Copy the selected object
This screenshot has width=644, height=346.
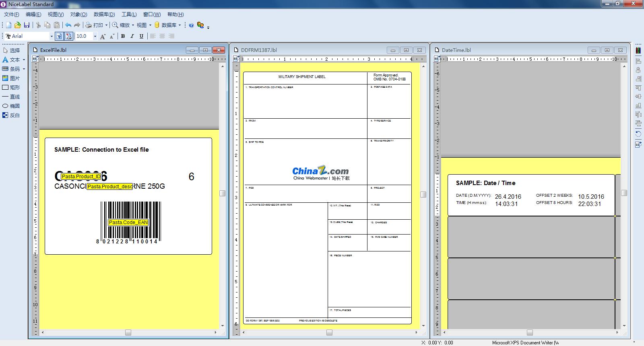(x=47, y=25)
